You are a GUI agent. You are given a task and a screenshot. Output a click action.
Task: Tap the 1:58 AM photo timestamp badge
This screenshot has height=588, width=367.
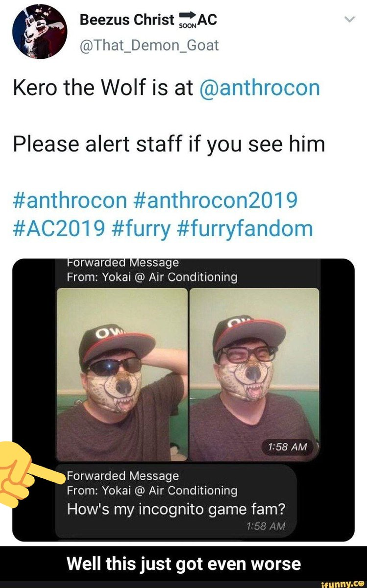(x=288, y=446)
